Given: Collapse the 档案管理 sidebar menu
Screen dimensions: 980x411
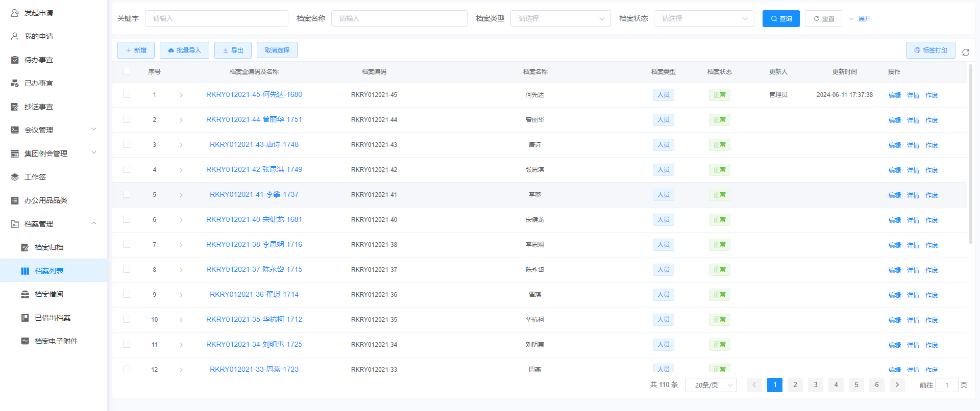Looking at the screenshot, I should click(94, 223).
